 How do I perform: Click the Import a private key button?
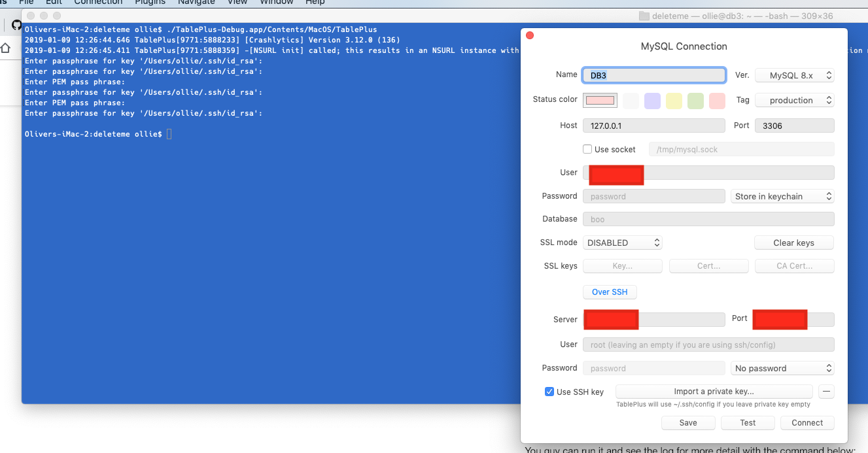[714, 391]
